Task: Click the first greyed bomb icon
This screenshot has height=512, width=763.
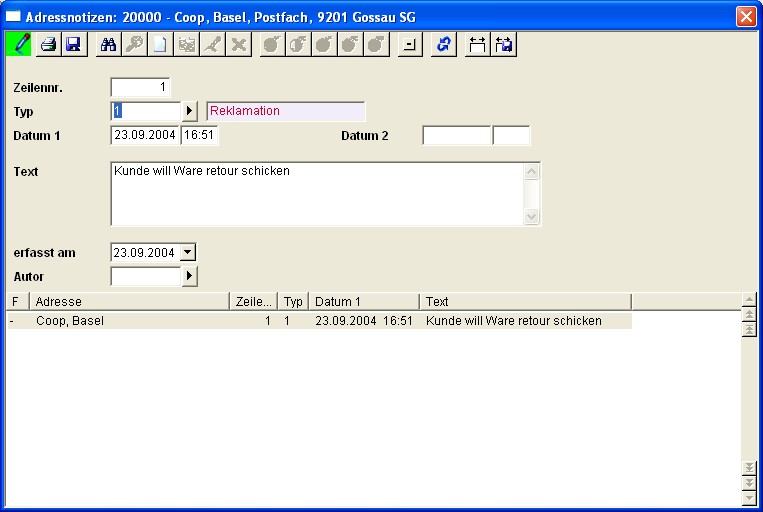Action: tap(272, 44)
